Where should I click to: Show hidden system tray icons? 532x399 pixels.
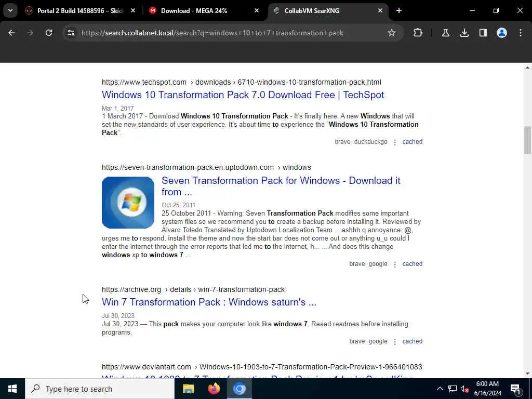click(440, 389)
